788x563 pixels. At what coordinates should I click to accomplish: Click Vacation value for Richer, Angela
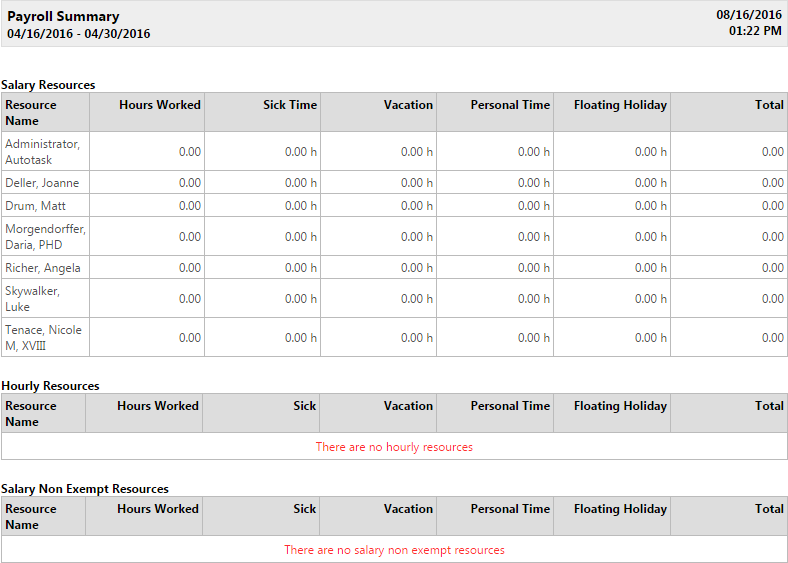click(x=417, y=267)
